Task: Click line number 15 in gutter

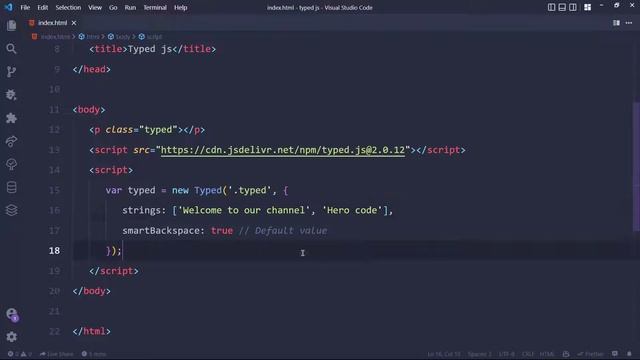Action: coord(54,190)
